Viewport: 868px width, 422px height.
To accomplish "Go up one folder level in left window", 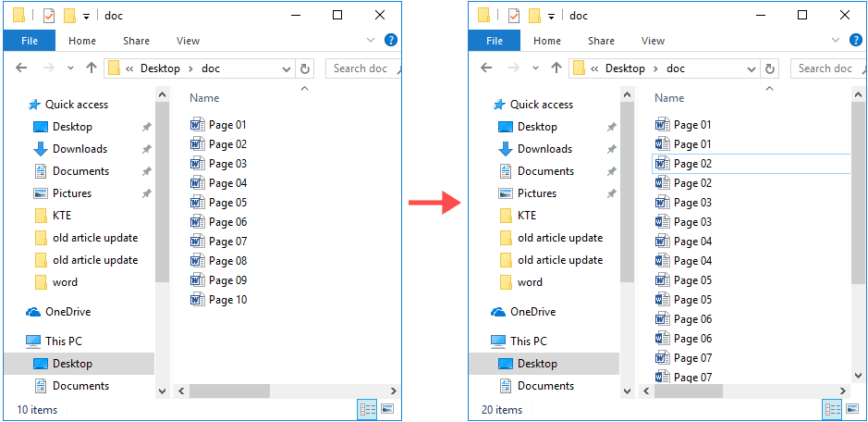I will (x=92, y=68).
